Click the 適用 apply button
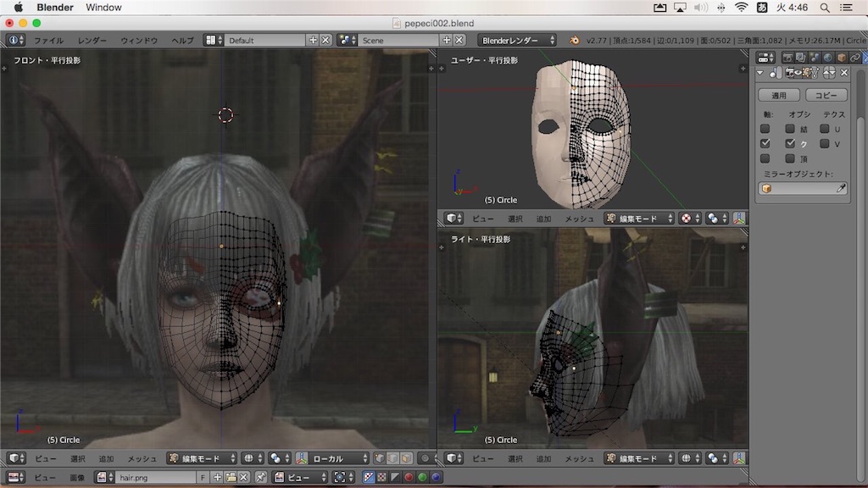The height and width of the screenshot is (488, 868). pos(778,95)
